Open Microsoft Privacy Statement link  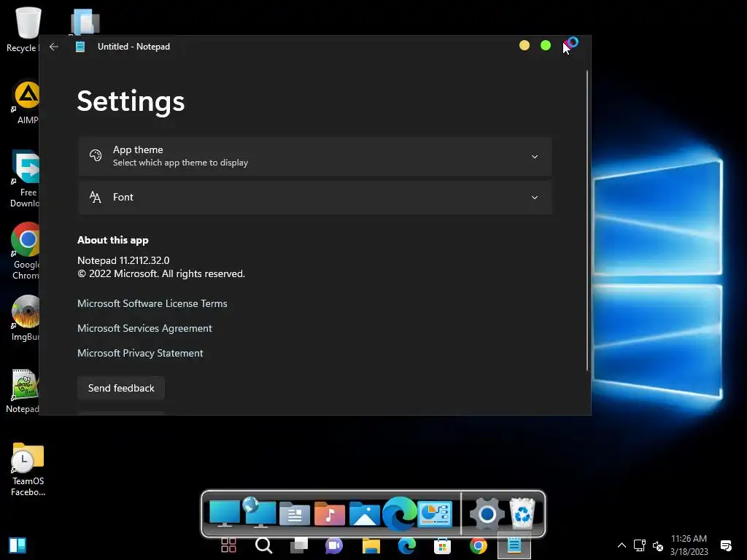point(140,353)
